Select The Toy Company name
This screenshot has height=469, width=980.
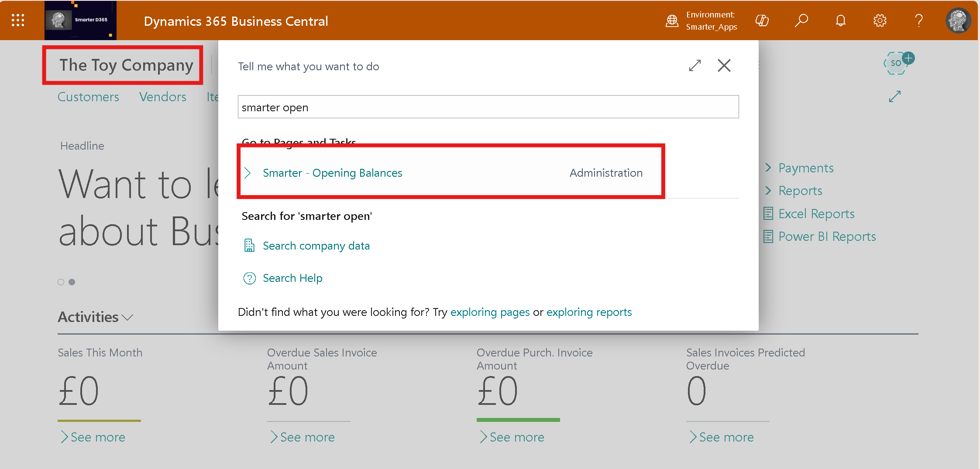pos(127,65)
